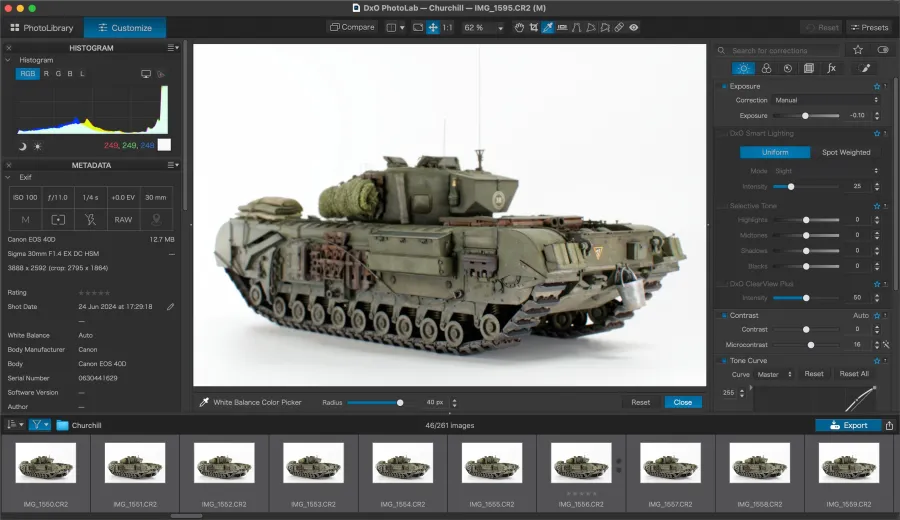Click Tone Curve Reset All button
The height and width of the screenshot is (520, 900).
(854, 374)
